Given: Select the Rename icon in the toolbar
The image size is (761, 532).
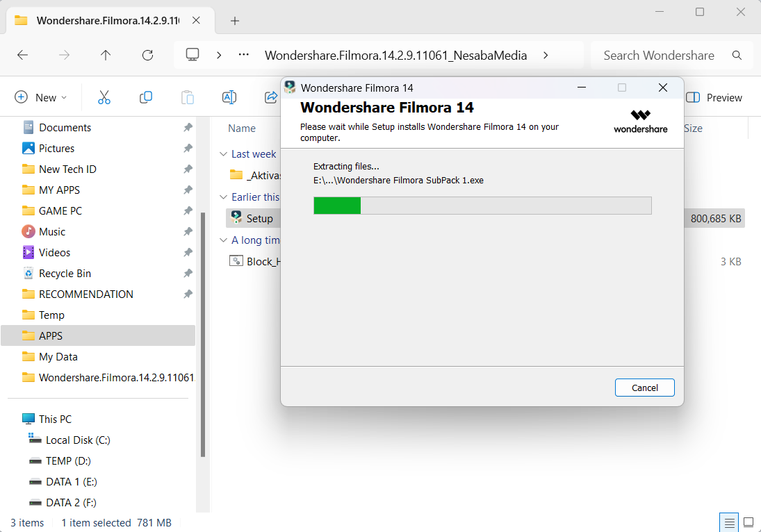Looking at the screenshot, I should [229, 97].
